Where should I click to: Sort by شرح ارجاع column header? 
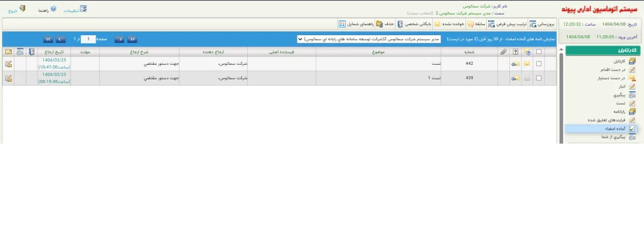point(140,52)
